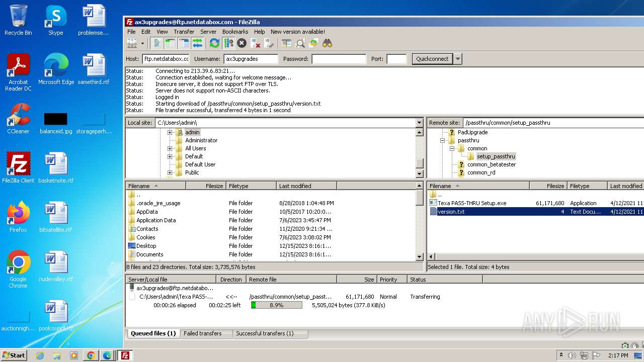Select version.txt in the remote list

(451, 212)
